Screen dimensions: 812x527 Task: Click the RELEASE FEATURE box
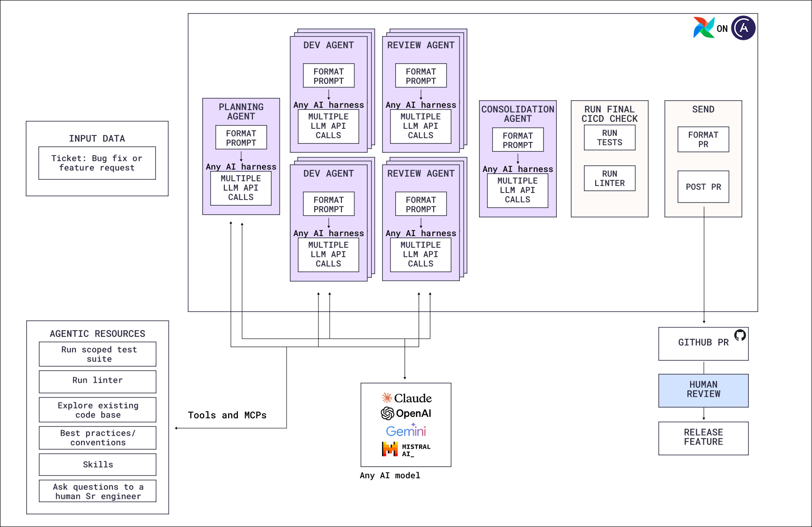click(703, 438)
